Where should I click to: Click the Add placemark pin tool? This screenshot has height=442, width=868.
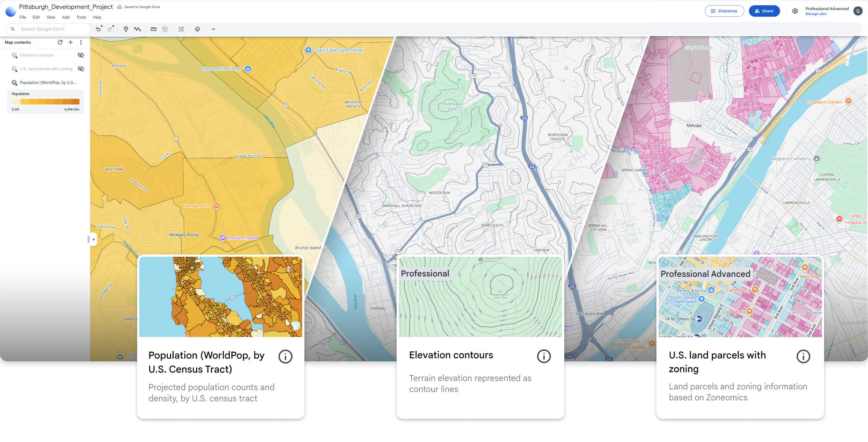(x=126, y=29)
